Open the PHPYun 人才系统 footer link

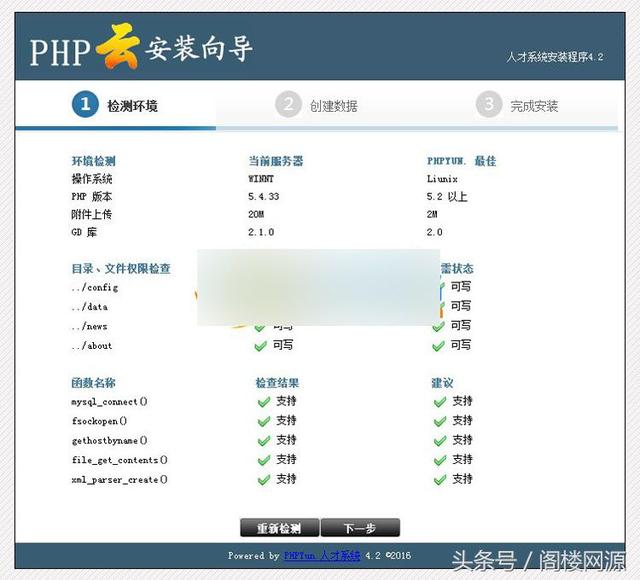pyautogui.click(x=322, y=556)
